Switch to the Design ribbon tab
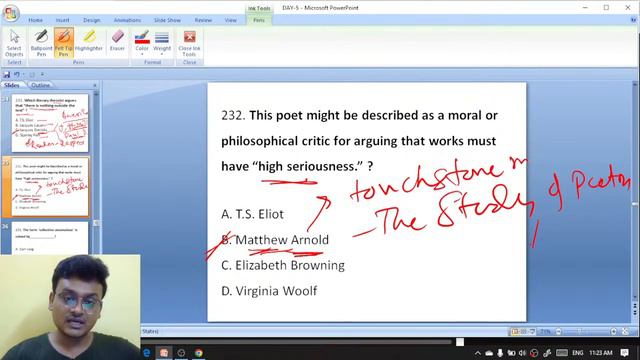 click(x=91, y=20)
